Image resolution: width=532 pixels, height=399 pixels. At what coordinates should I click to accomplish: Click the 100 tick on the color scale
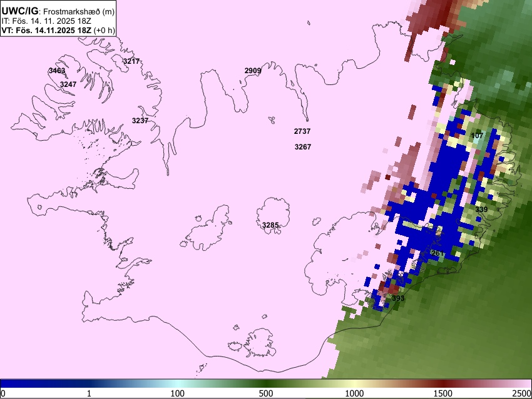pos(178,393)
